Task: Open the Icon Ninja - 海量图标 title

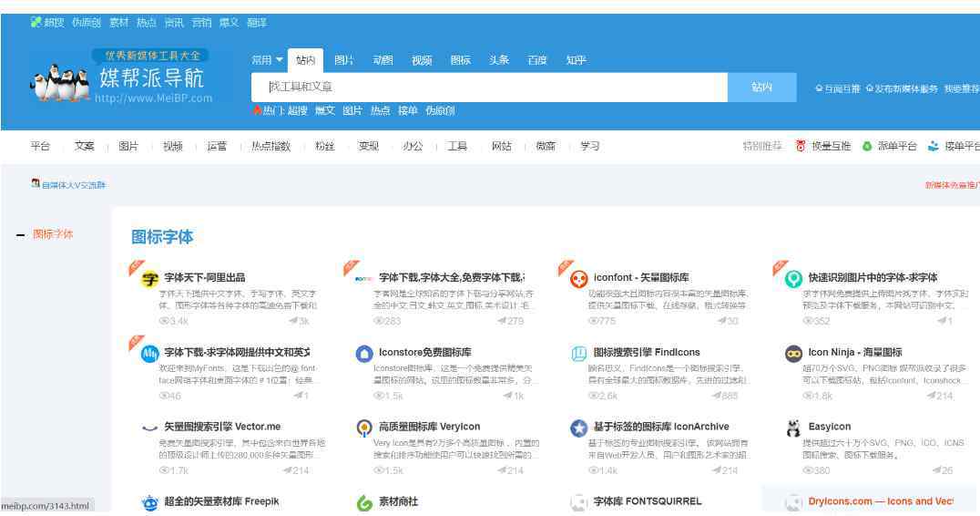Action: 855,352
